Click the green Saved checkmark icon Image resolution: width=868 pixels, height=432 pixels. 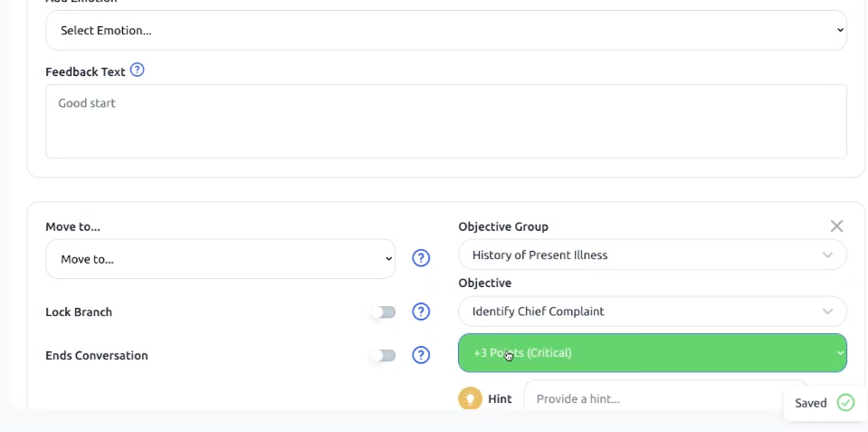point(845,403)
